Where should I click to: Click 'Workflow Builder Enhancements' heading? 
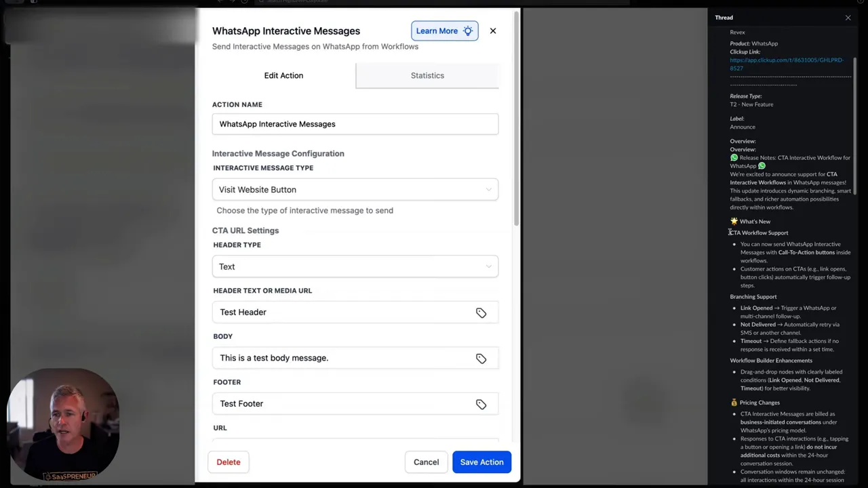tap(771, 360)
